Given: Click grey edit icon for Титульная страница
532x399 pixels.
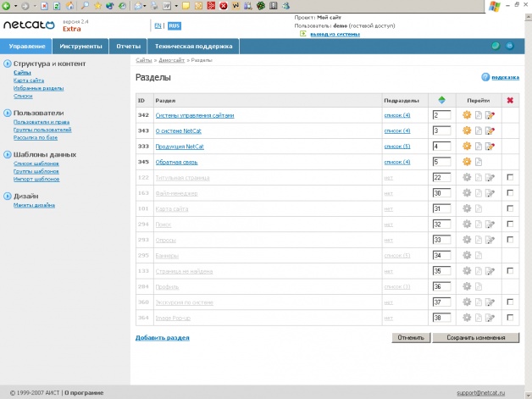Looking at the screenshot, I should click(x=490, y=177).
